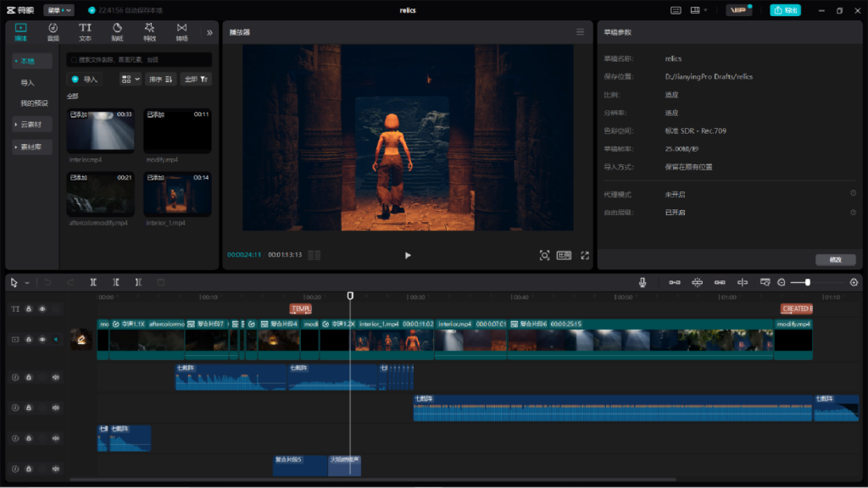
Task: Switch to the Text (文本) tab
Action: (x=85, y=31)
